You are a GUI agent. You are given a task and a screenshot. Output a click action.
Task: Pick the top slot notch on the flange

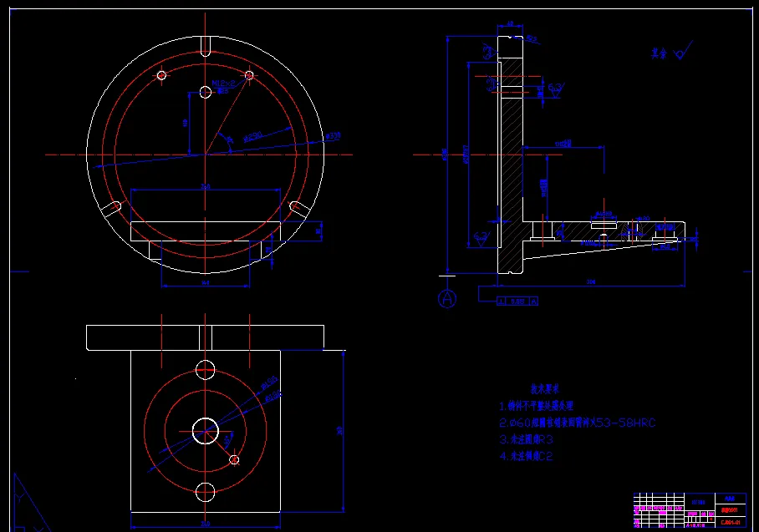pyautogui.click(x=206, y=47)
